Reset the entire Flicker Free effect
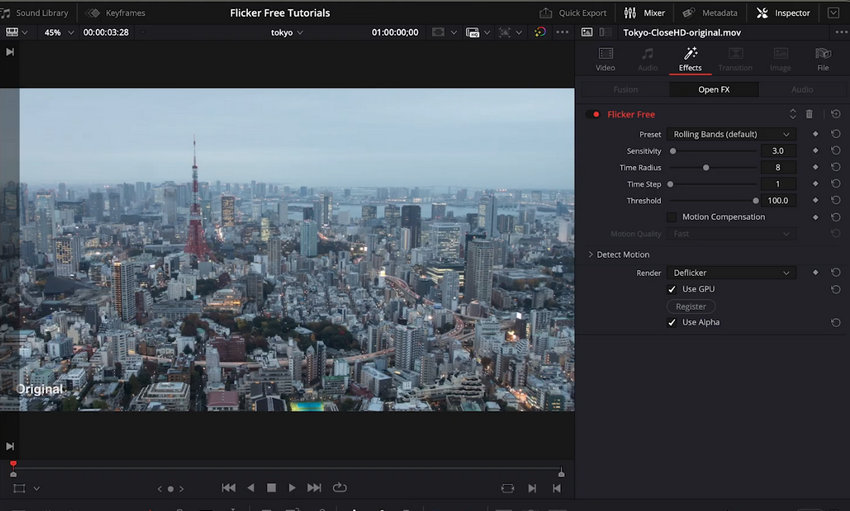 835,114
